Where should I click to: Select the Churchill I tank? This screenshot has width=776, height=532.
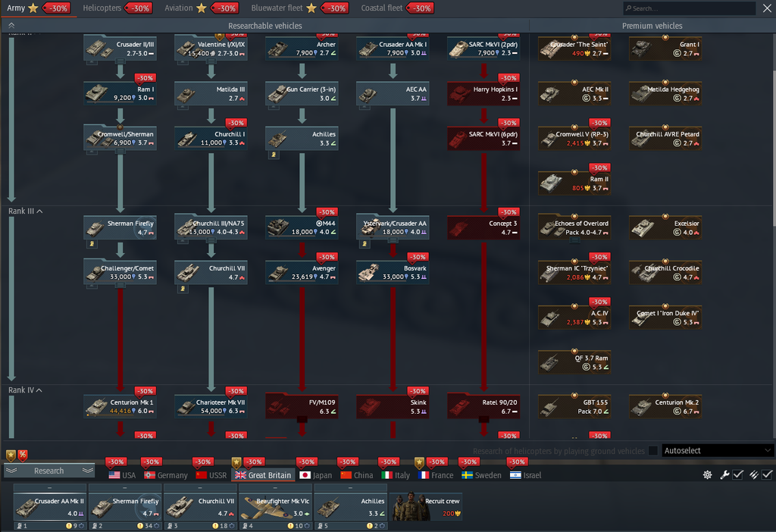[x=211, y=138]
